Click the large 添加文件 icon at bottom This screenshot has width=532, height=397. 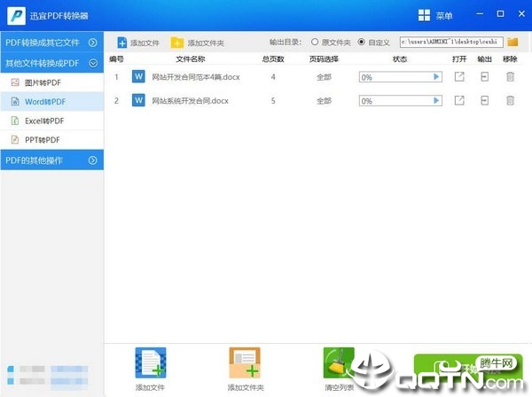(151, 362)
